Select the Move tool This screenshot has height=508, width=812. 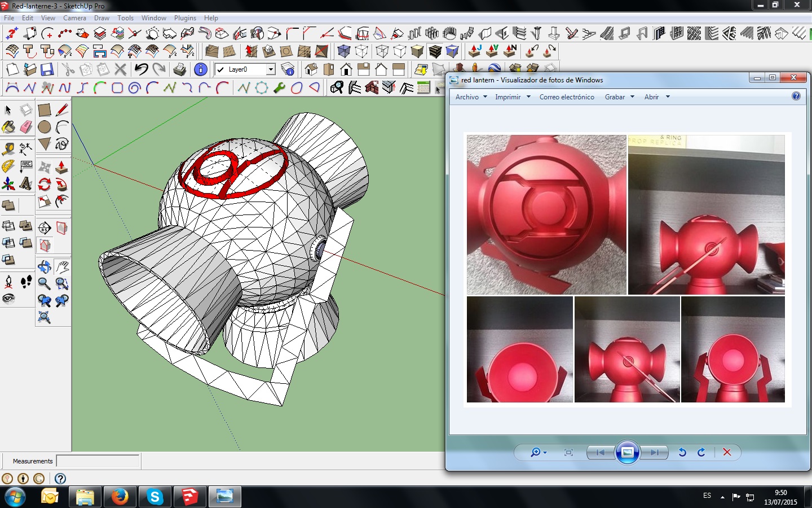coord(45,167)
